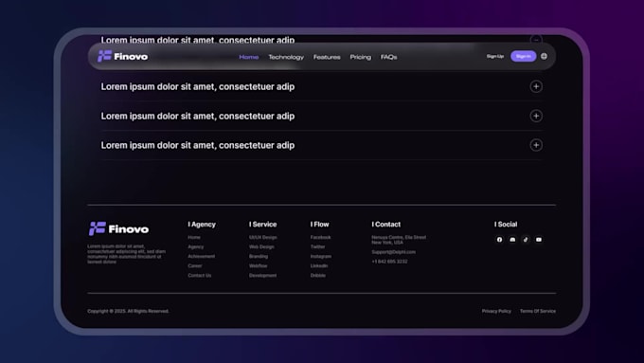The width and height of the screenshot is (644, 363).
Task: Click the Lorem ipsum description under footer logo
Action: tap(127, 254)
